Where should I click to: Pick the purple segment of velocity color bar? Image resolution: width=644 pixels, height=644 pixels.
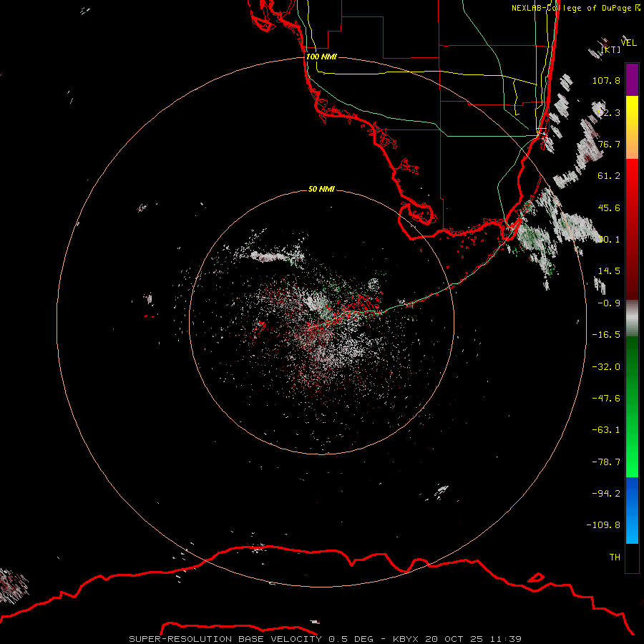pos(632,79)
